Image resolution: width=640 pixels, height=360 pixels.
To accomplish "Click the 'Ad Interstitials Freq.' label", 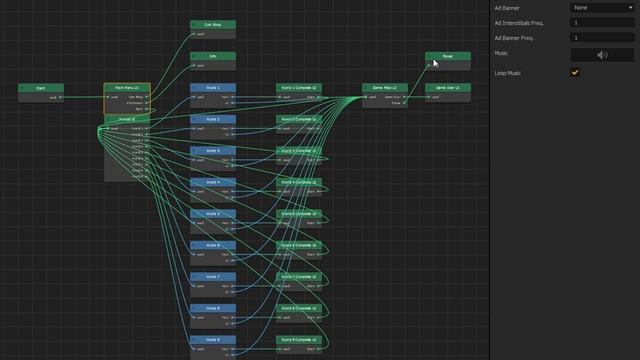I will [519, 23].
